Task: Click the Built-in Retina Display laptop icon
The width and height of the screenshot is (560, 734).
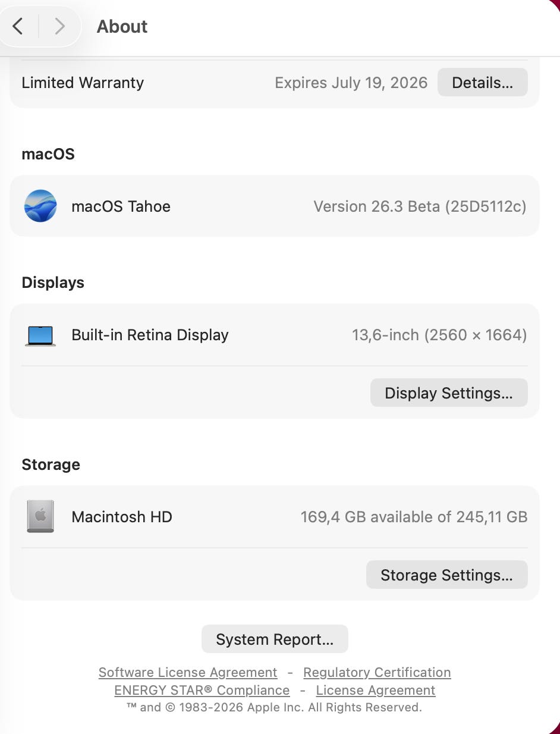Action: [40, 335]
